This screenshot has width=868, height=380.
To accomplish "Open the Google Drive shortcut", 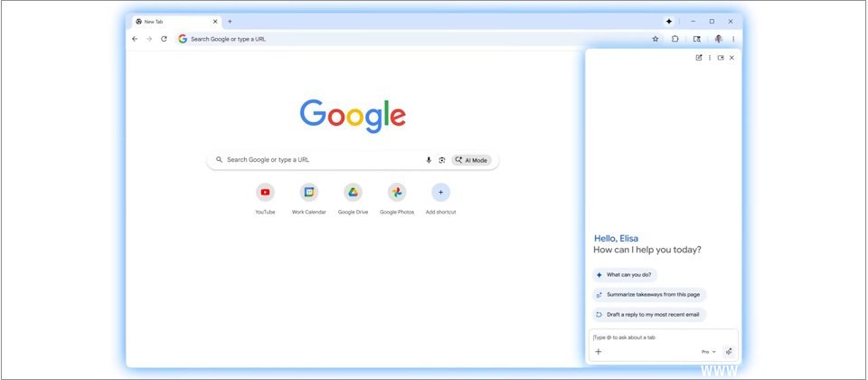I will (353, 192).
